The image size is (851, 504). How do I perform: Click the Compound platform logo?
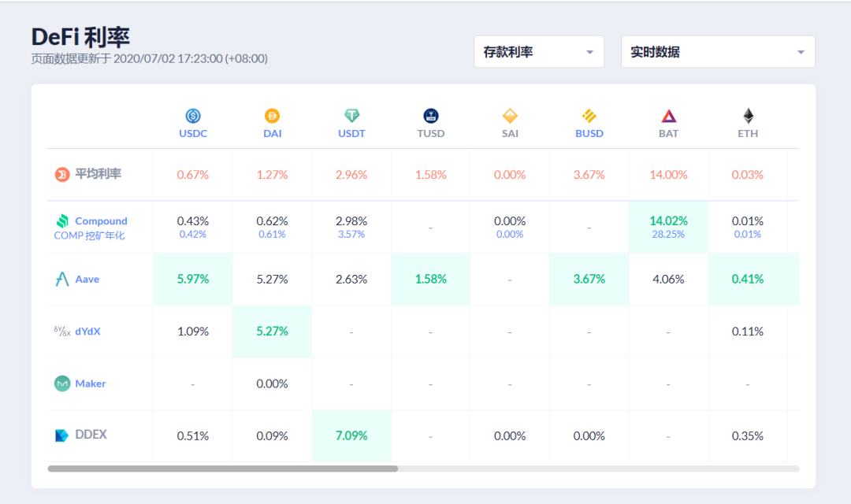[62, 221]
